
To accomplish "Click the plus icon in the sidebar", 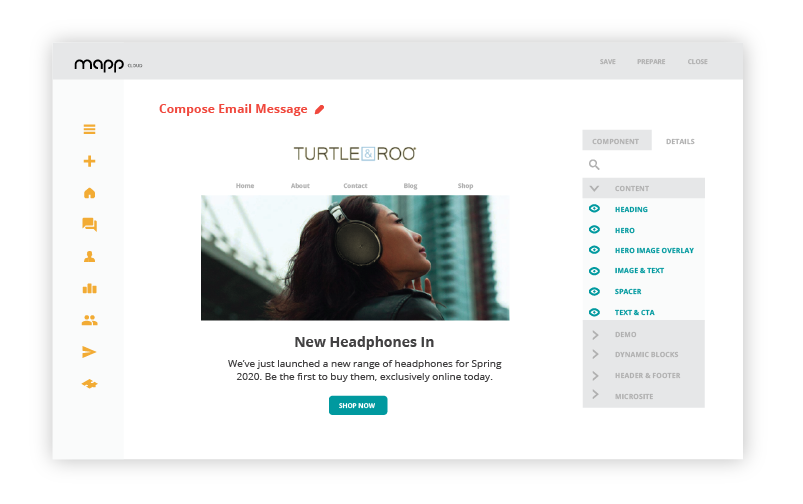I will click(x=90, y=161).
